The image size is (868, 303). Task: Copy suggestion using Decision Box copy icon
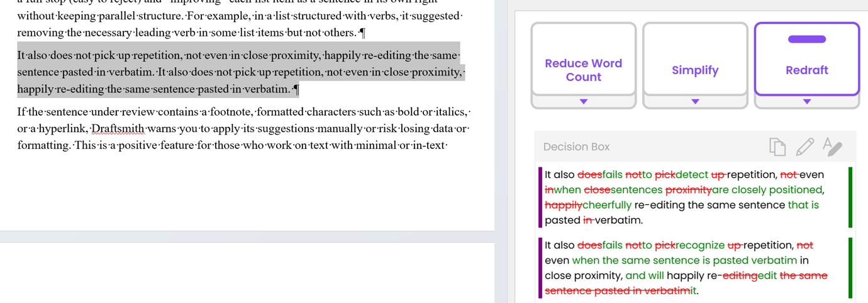777,146
